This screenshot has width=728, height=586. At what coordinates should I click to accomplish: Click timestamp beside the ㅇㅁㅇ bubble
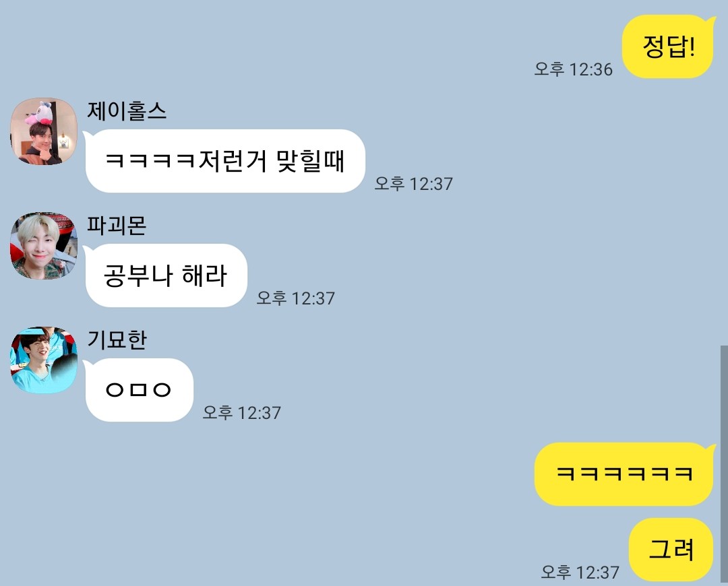[242, 413]
